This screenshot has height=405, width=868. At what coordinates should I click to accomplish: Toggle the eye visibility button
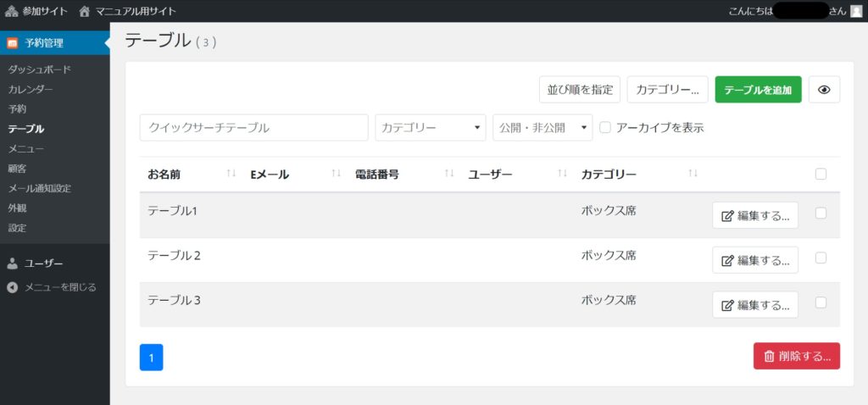click(824, 90)
